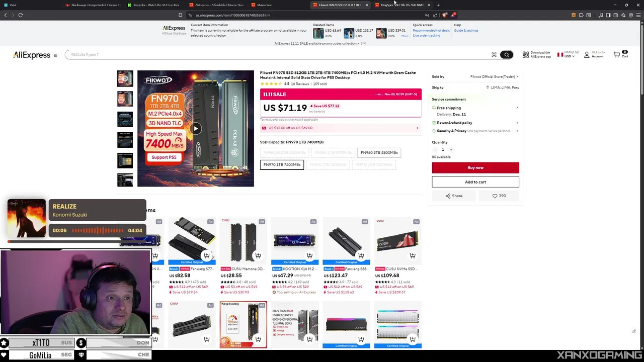Open the KOOTION X16 M.2 product image
The image size is (644, 362).
tap(295, 241)
